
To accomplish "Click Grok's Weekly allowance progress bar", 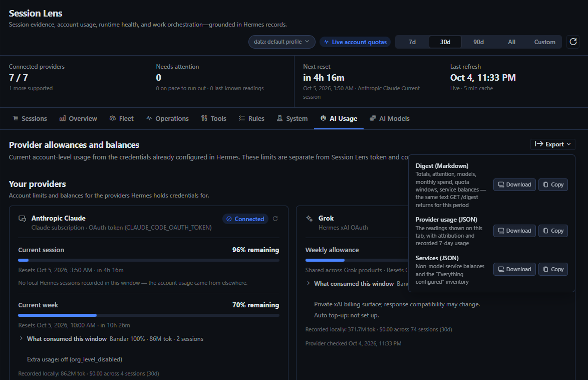I will tap(357, 260).
